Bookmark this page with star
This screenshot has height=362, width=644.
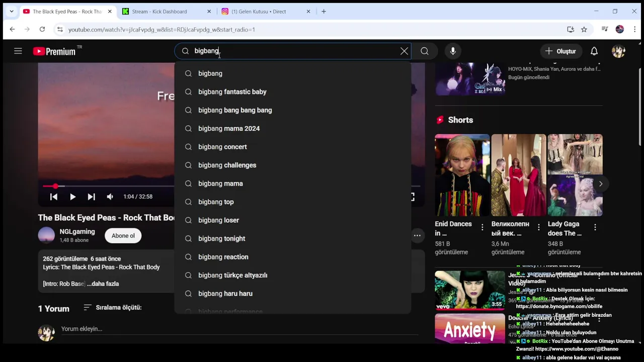(584, 29)
